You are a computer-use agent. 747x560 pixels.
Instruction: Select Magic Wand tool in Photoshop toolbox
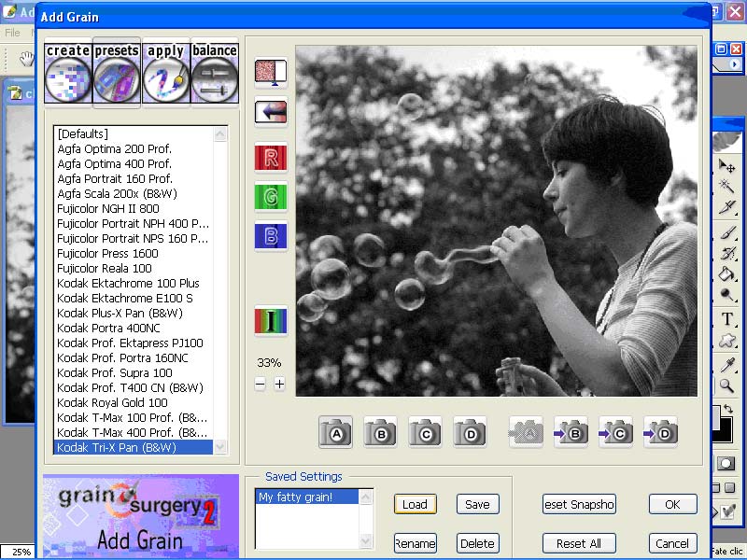pyautogui.click(x=727, y=186)
